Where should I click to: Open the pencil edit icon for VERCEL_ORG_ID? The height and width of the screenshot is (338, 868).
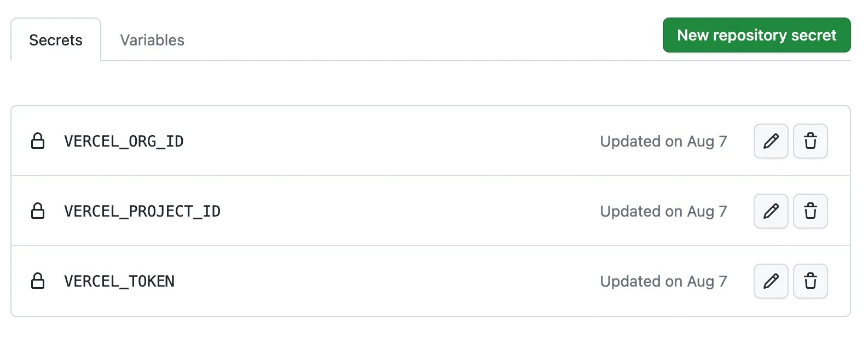pyautogui.click(x=771, y=141)
